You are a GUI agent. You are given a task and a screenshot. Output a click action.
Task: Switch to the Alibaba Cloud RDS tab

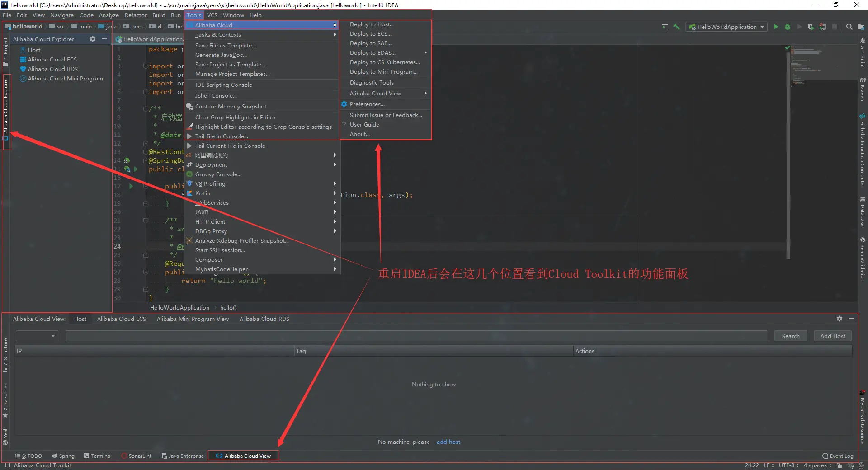coord(264,319)
